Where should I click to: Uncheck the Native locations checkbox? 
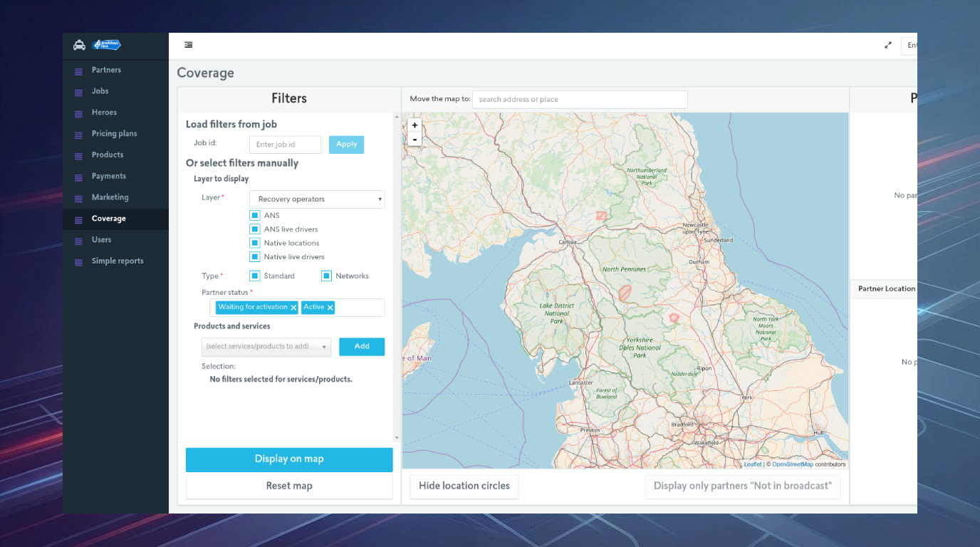pos(255,243)
